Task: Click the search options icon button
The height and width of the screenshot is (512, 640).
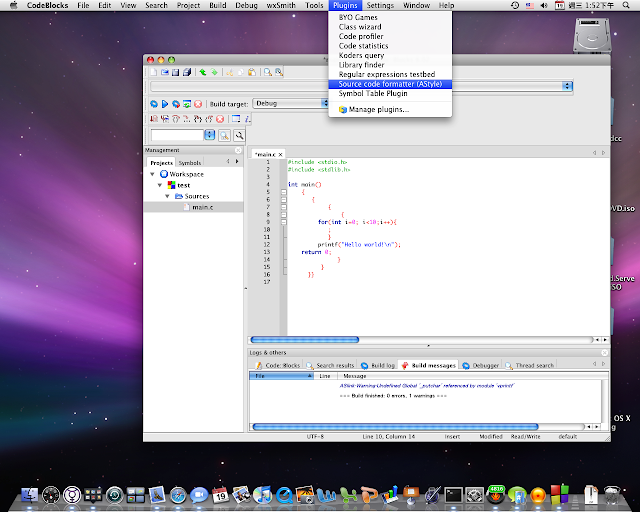Action: point(240,136)
